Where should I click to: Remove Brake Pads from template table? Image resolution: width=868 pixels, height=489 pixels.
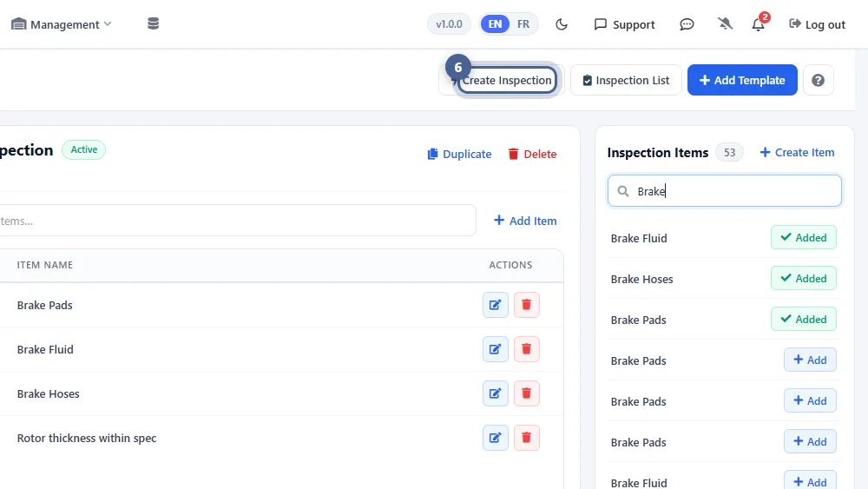tap(527, 305)
